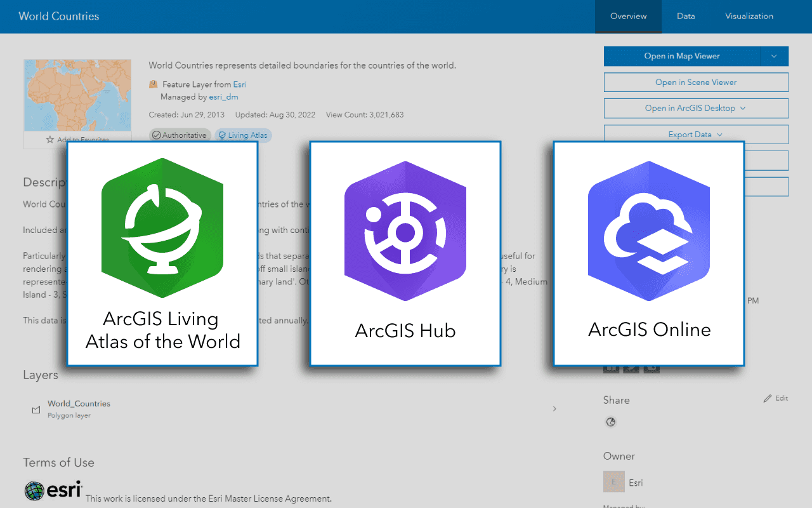Expand the World_Countries layer details chevron
The image size is (812, 508).
(x=554, y=409)
